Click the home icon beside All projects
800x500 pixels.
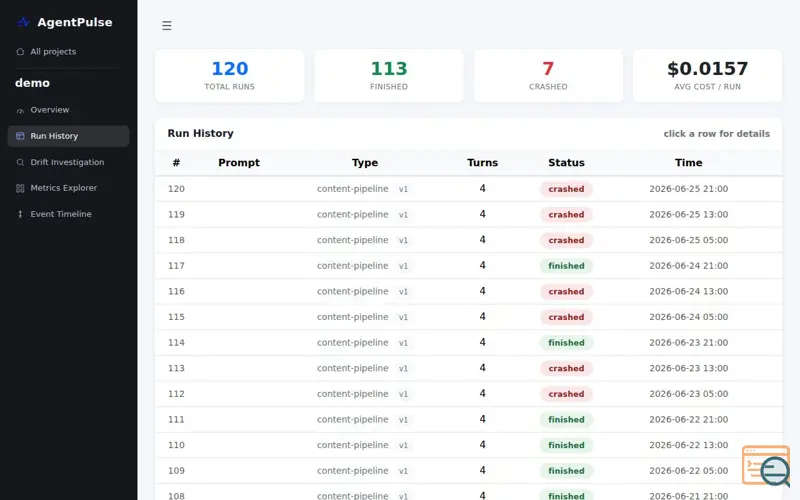pyautogui.click(x=20, y=52)
